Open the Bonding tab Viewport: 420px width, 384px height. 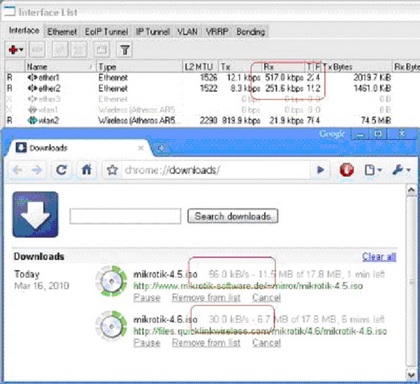click(251, 32)
